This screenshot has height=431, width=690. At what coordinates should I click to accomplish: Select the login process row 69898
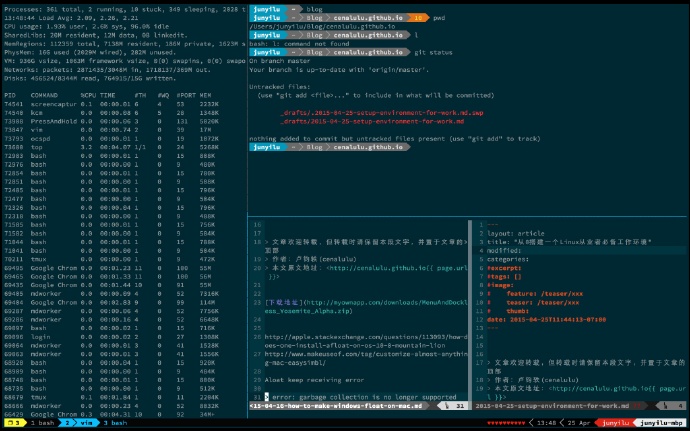(112, 337)
